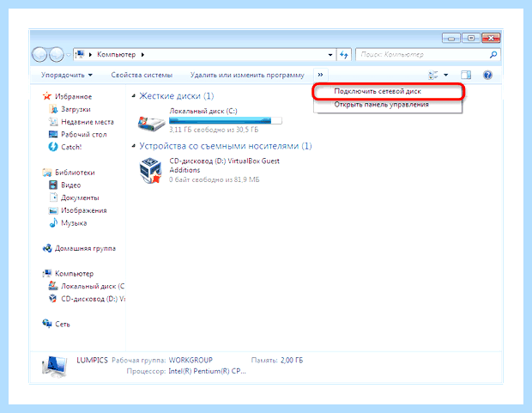Viewport: 532px width, 413px height.
Task: Click the Жесткие диски (1) heading
Action: click(x=177, y=96)
